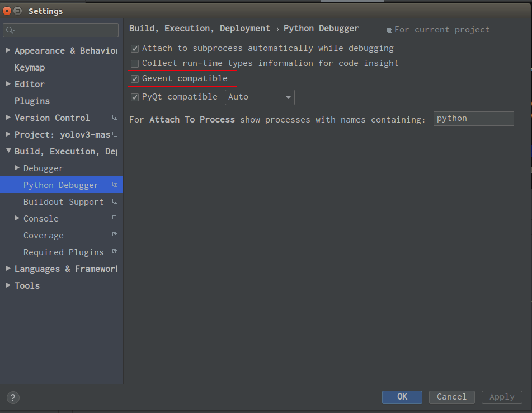Click the OK button

pyautogui.click(x=402, y=397)
